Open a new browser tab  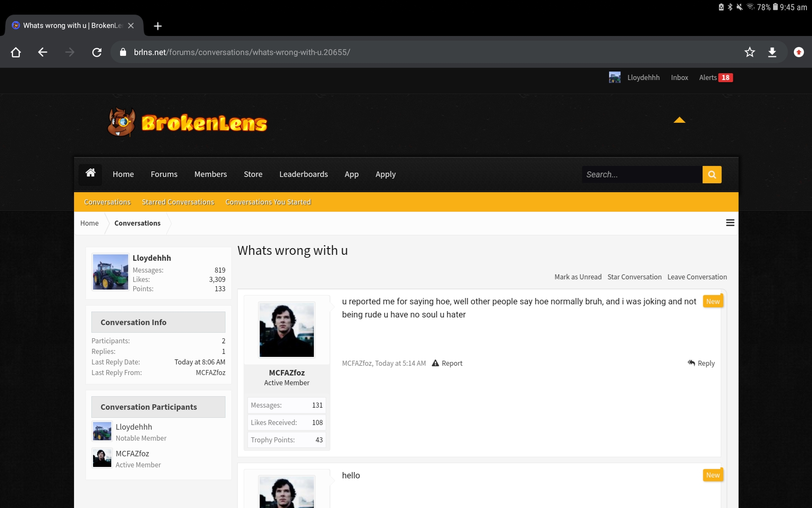click(x=158, y=26)
